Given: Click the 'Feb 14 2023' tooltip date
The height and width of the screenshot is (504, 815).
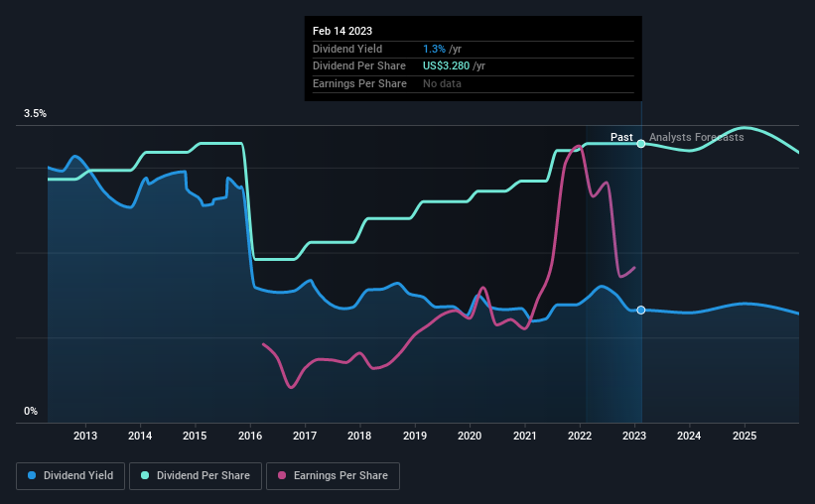Looking at the screenshot, I should point(342,31).
